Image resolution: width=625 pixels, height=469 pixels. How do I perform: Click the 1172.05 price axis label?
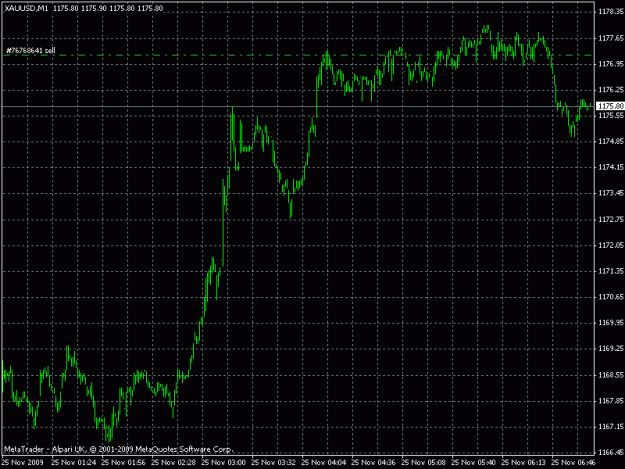click(611, 245)
